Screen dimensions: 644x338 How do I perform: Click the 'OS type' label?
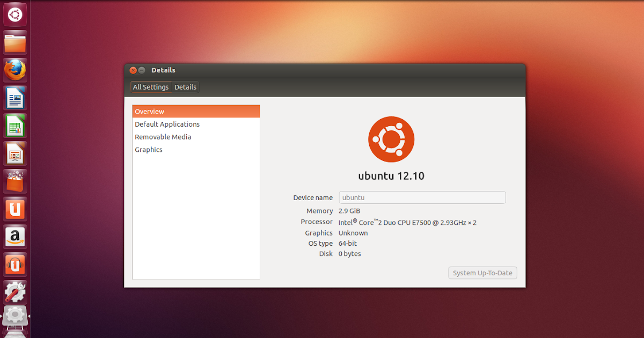click(x=320, y=243)
